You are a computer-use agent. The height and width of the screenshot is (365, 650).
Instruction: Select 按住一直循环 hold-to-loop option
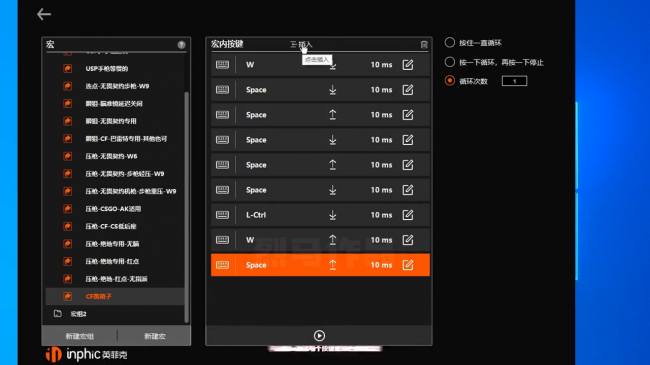[x=450, y=42]
